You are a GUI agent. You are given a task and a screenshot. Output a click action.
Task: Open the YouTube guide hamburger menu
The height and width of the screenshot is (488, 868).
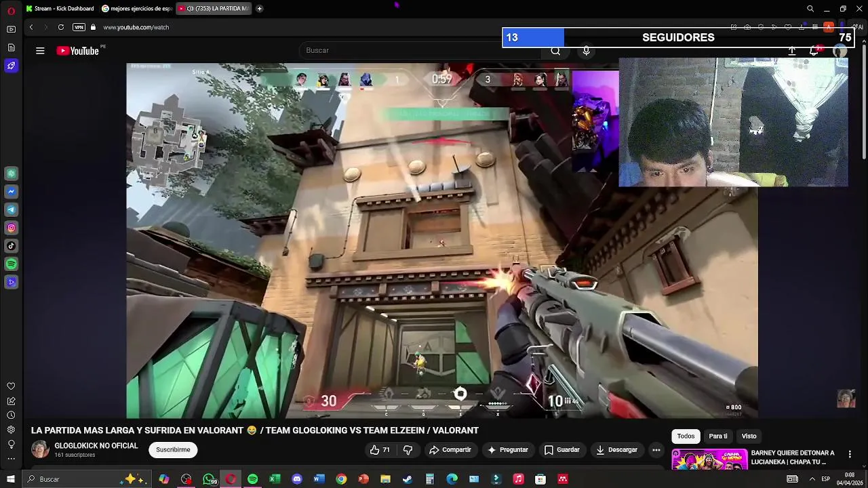click(40, 51)
